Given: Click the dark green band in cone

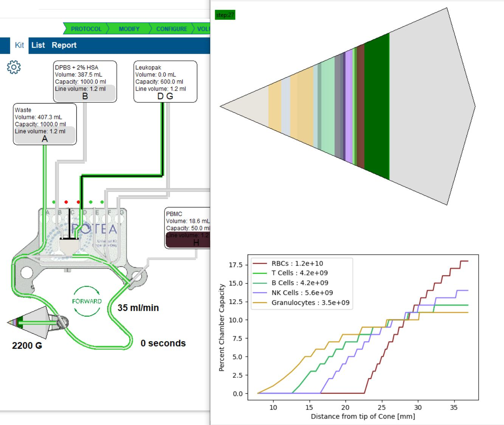Looking at the screenshot, I should click(x=377, y=106).
